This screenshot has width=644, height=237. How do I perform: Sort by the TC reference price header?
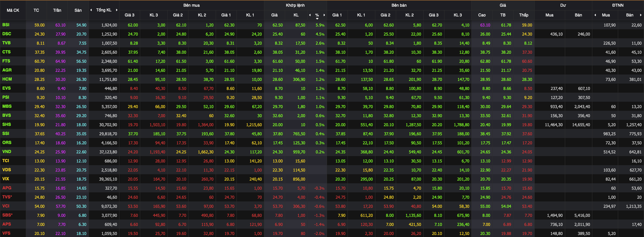[36, 10]
